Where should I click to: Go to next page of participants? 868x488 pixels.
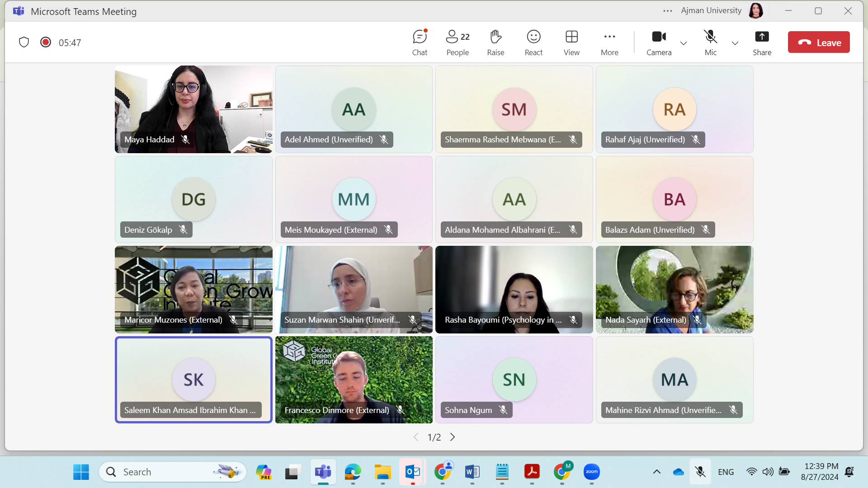[453, 437]
